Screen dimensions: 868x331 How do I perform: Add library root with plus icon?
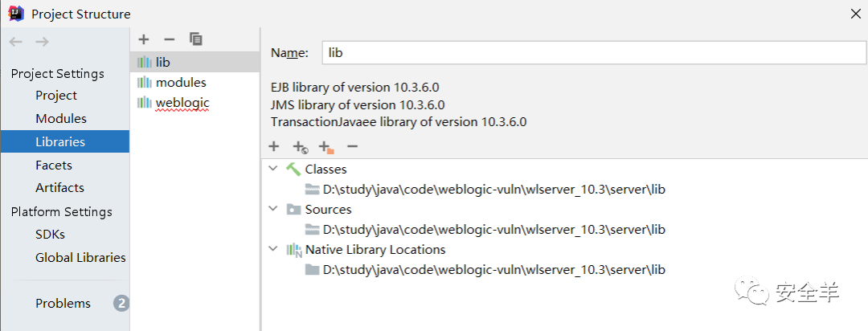click(273, 146)
